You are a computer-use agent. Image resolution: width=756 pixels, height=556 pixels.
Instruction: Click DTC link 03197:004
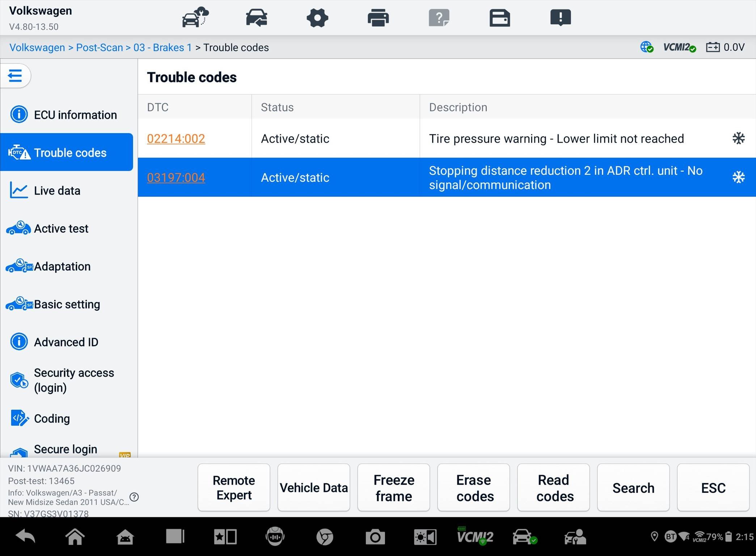[x=176, y=177]
